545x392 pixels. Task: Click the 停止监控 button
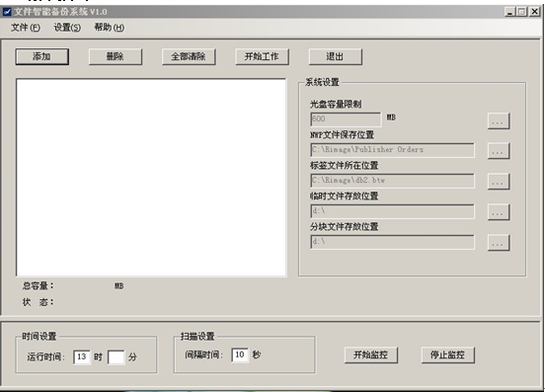[x=447, y=354]
